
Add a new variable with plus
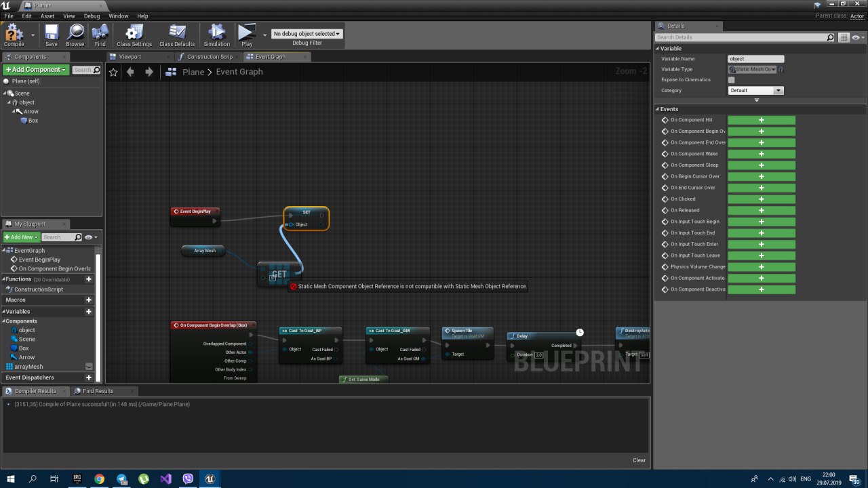[x=88, y=312]
